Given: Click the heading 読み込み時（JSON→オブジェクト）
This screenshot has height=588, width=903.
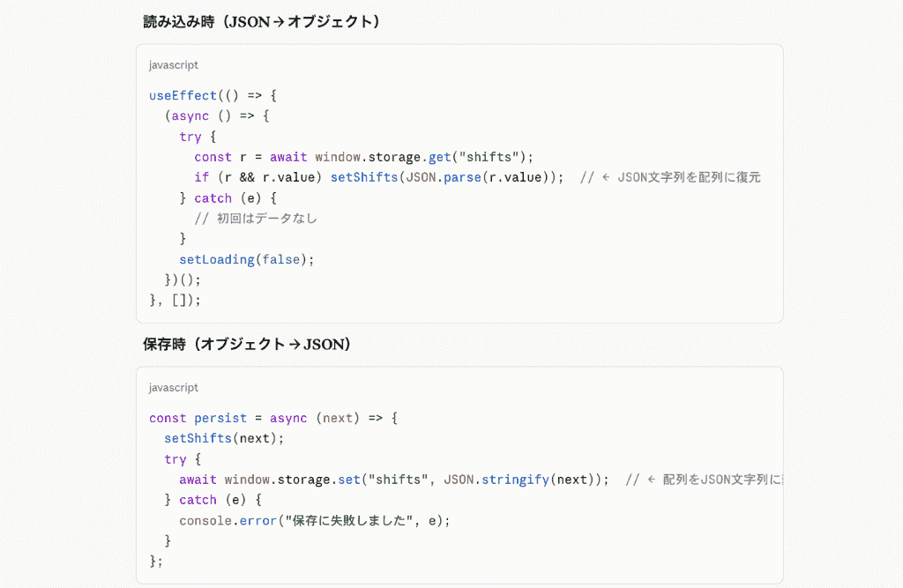Looking at the screenshot, I should 261,22.
